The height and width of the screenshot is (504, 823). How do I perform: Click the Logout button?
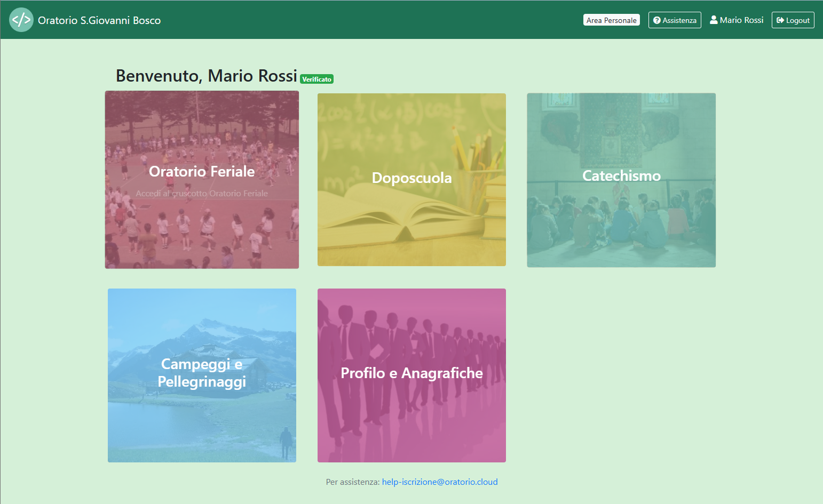(793, 20)
